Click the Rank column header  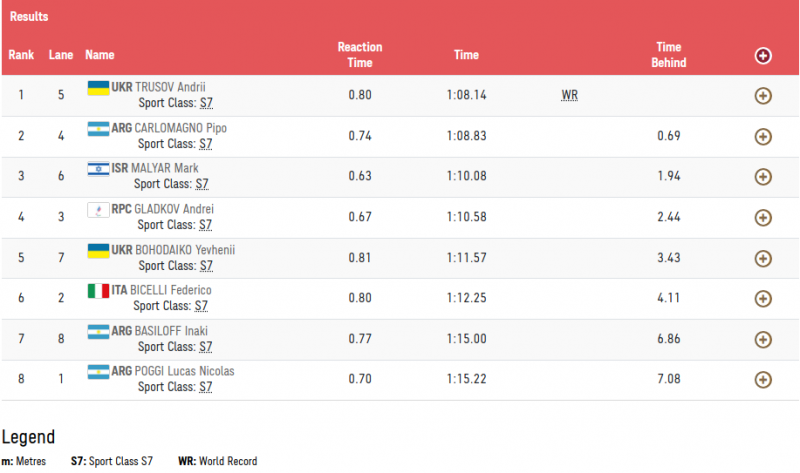coord(21,55)
